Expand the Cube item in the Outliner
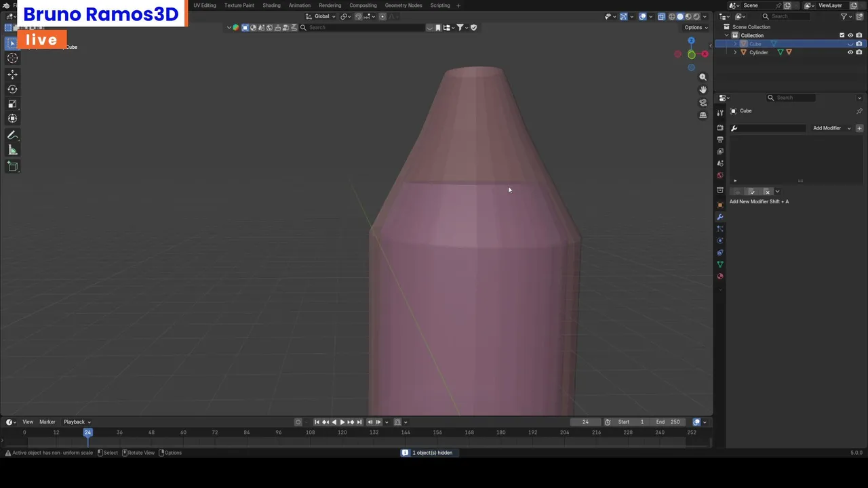 (735, 44)
